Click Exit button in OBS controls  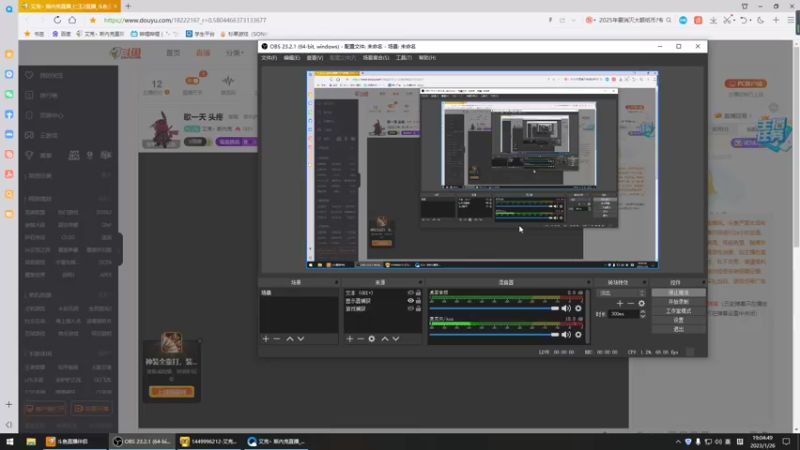678,330
